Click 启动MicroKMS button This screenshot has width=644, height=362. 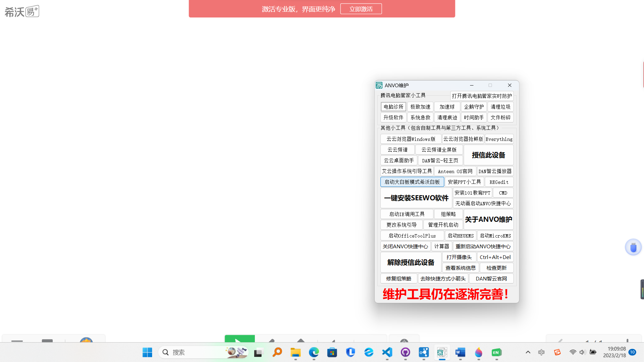tap(495, 236)
